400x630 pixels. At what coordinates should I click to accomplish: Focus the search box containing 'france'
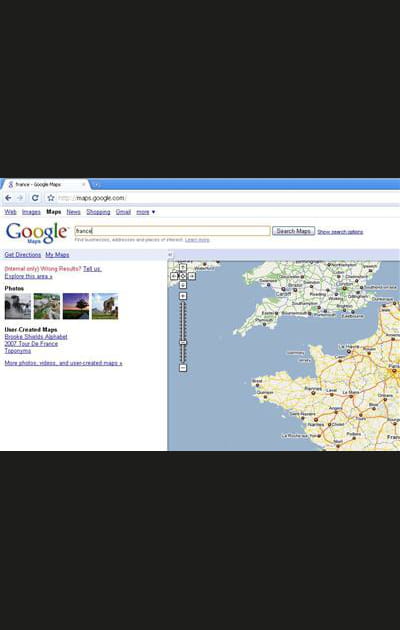tap(172, 231)
